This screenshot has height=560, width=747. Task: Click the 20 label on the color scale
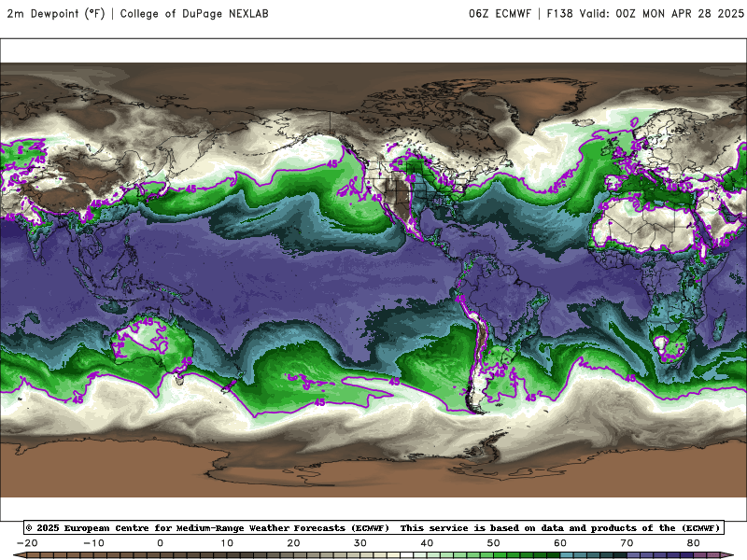click(x=293, y=543)
